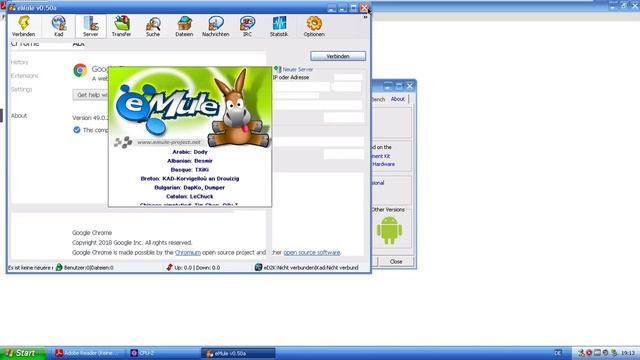Screen dimensions: 640x360
Task: Click the DE language indicator in taskbar
Action: tap(558, 353)
